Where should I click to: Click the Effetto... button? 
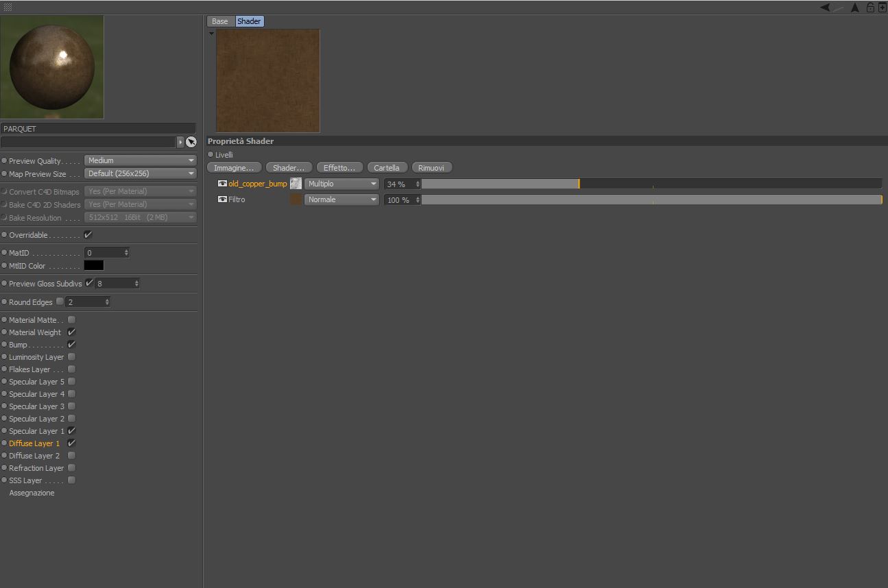click(x=339, y=168)
